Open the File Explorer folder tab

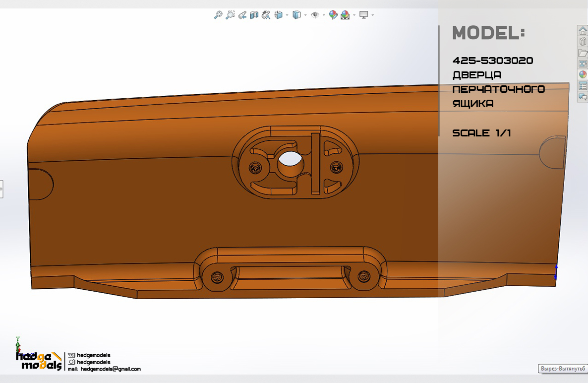point(583,53)
